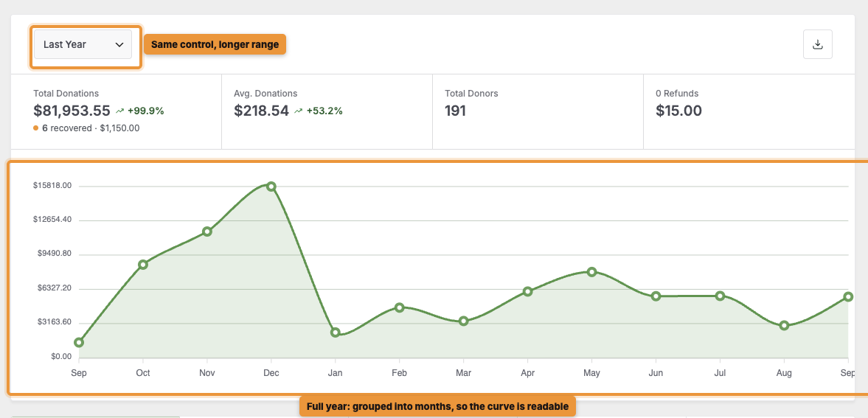Select the December peak data point
The width and height of the screenshot is (868, 418).
(271, 187)
